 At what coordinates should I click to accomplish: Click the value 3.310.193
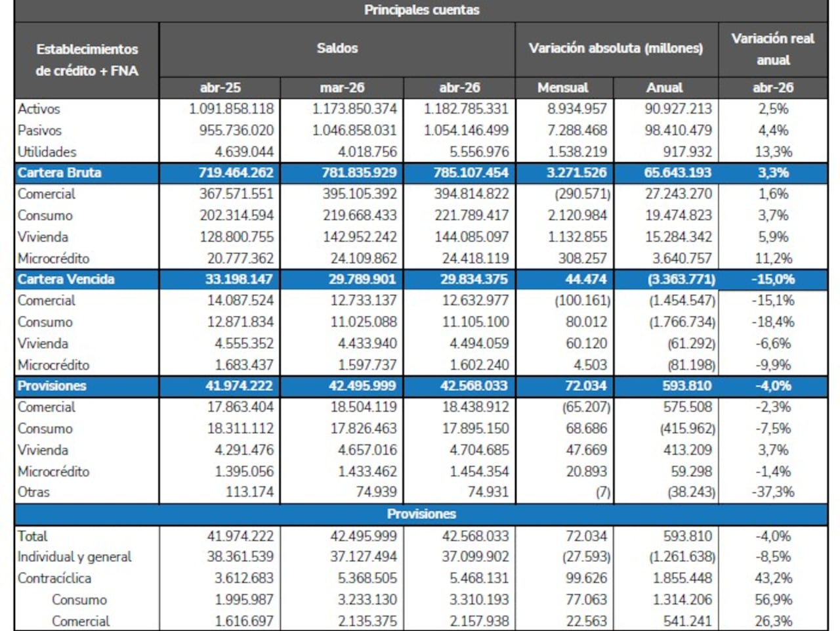(479, 600)
